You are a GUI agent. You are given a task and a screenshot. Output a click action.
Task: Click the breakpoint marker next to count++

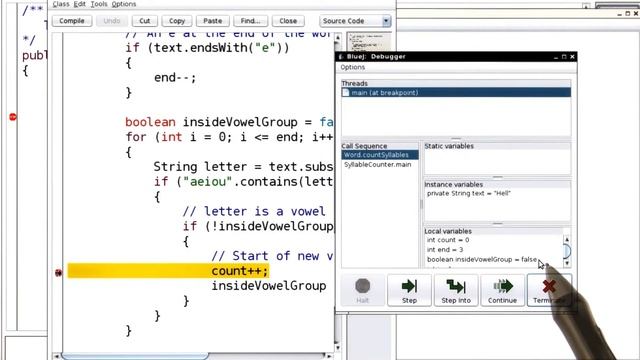tap(58, 272)
